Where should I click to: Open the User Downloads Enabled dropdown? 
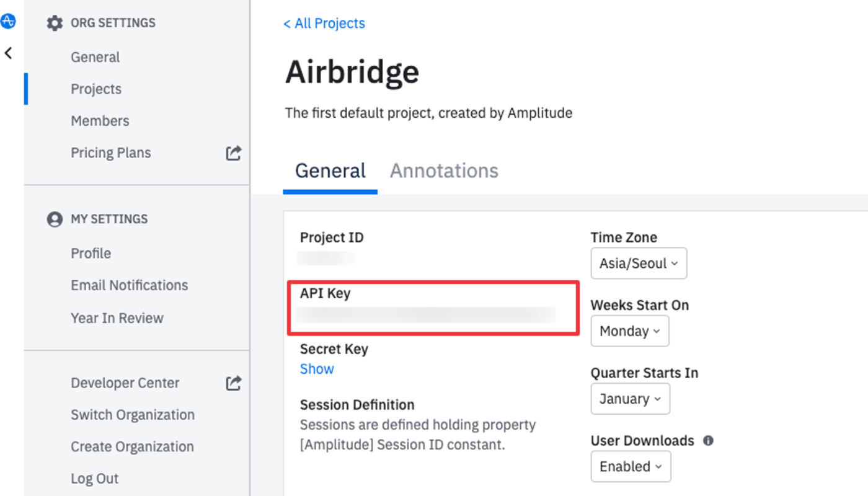pyautogui.click(x=631, y=466)
